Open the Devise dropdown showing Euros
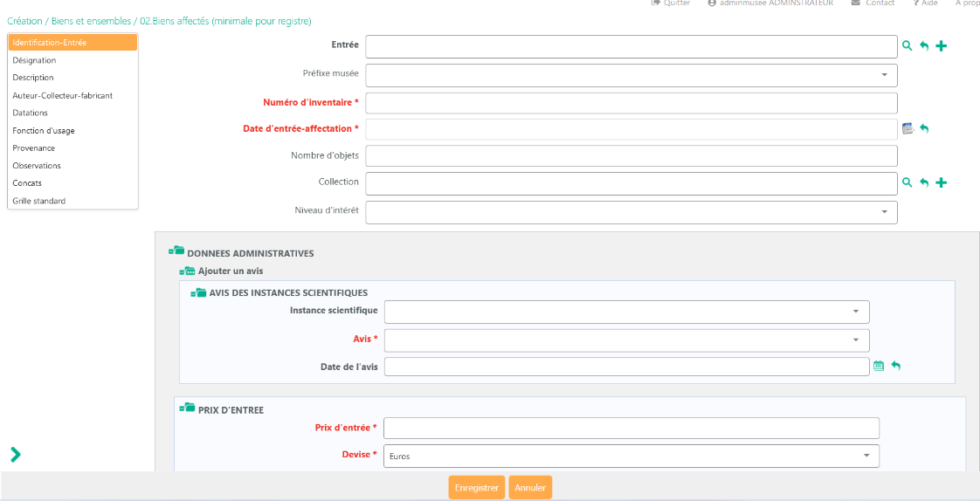Viewport: 980px width, 501px height. click(866, 456)
